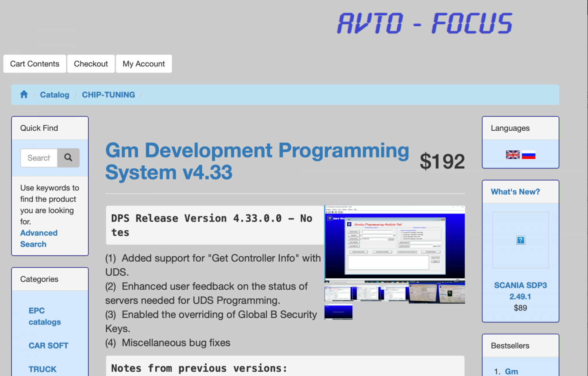Click the home icon in the breadcrumb
Image resolution: width=588 pixels, height=376 pixels.
[x=24, y=94]
